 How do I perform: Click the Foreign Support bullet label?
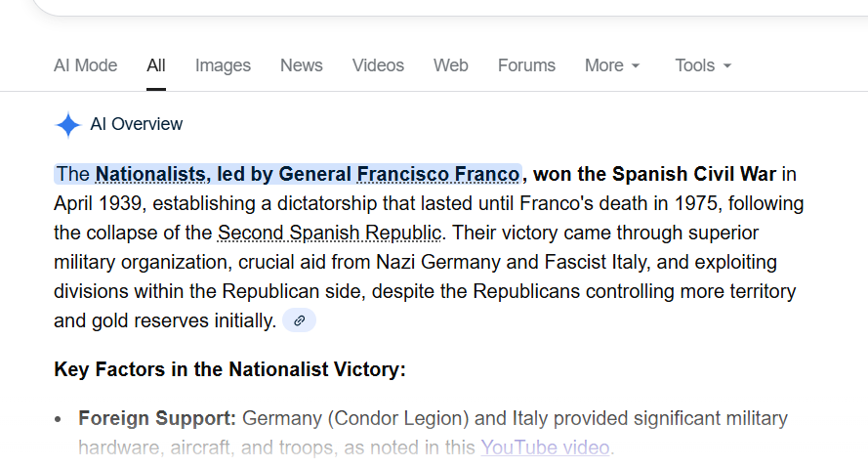point(157,419)
